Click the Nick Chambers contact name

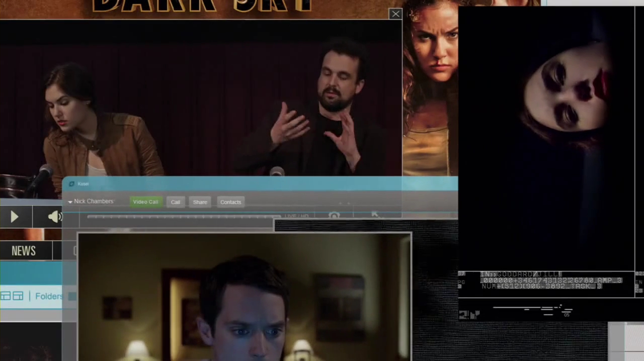point(94,201)
